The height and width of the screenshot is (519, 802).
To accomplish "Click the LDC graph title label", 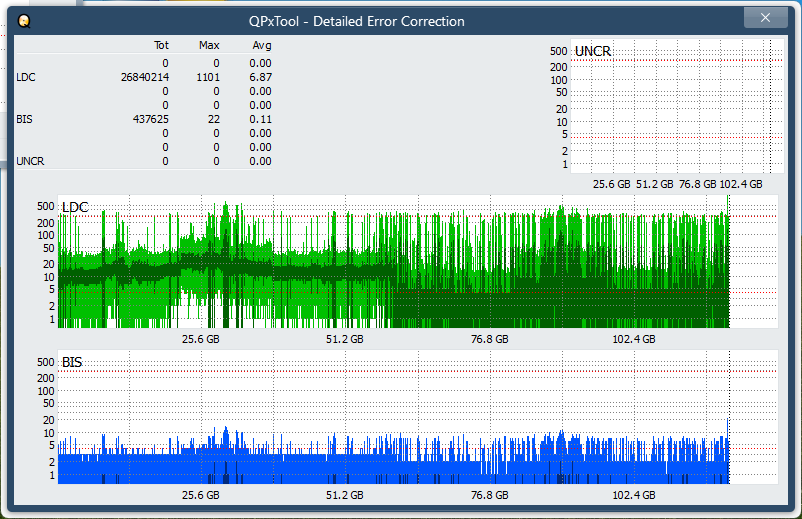I will 75,207.
